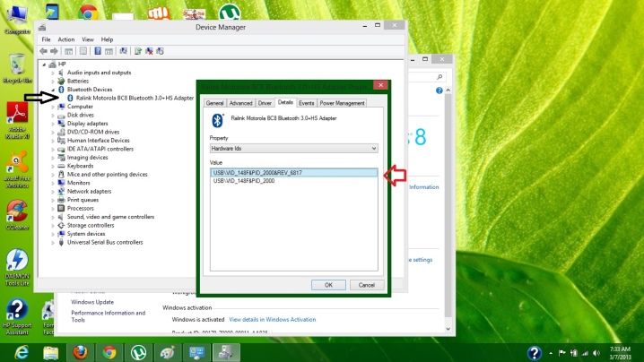Click the Back arrow in Device Manager toolbar
The image size is (644, 362).
pyautogui.click(x=43, y=51)
